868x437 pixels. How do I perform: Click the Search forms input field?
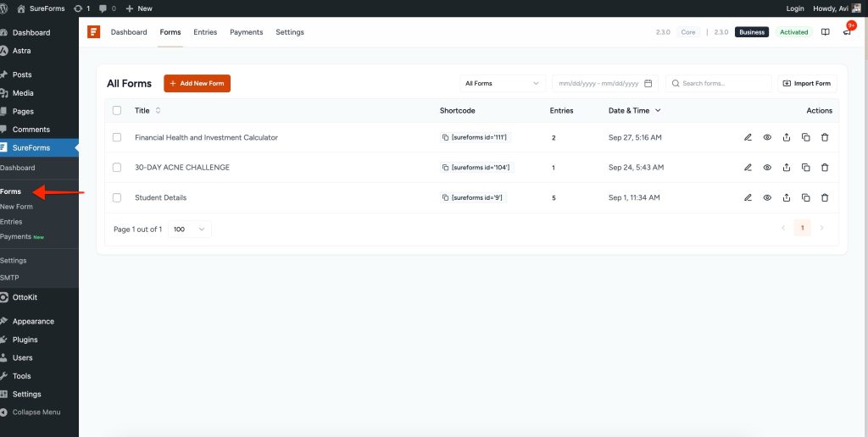point(719,84)
